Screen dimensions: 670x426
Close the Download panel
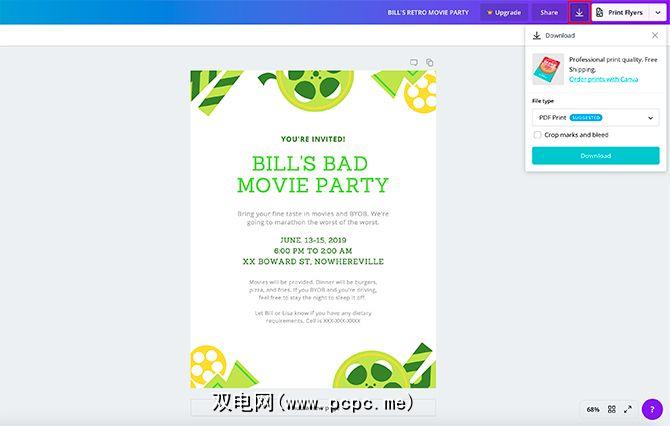pos(655,35)
